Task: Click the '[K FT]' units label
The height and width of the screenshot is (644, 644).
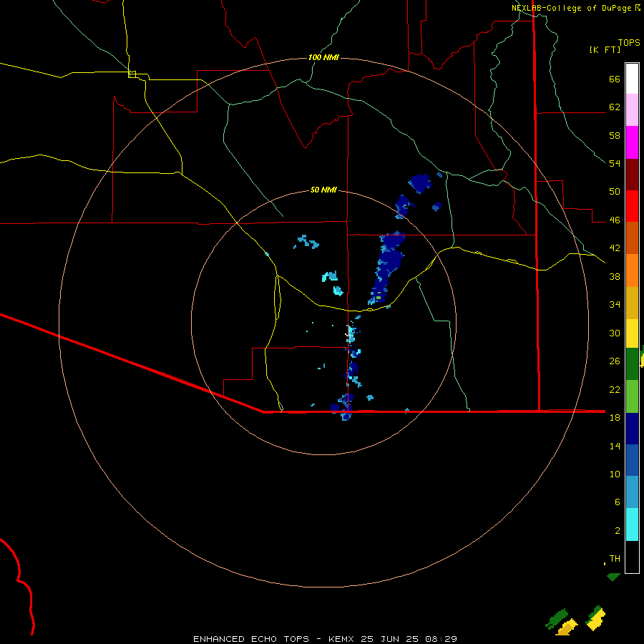Action: [x=605, y=49]
